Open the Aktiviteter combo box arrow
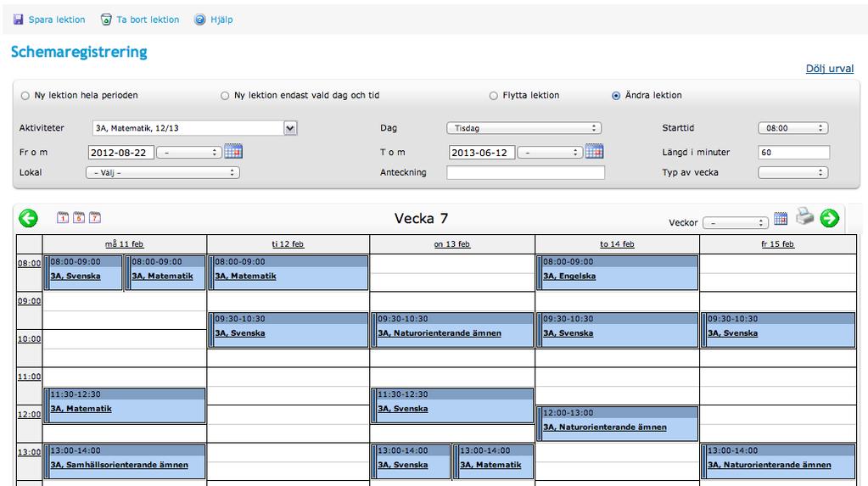Screen dimensions: 868x486 [x=291, y=128]
